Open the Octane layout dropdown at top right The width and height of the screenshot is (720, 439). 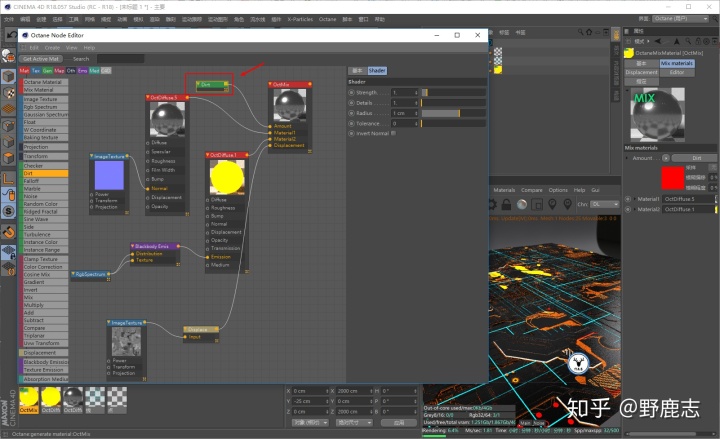tap(680, 19)
